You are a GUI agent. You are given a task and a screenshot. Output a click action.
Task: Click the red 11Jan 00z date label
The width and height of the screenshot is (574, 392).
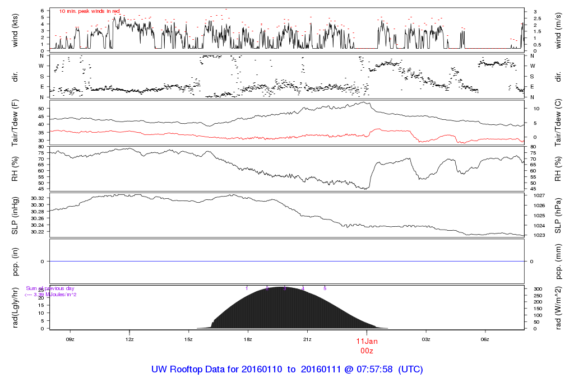click(367, 345)
